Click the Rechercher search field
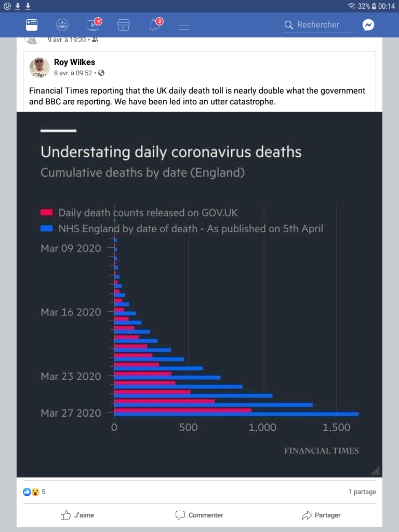This screenshot has height=532, width=399. click(318, 24)
